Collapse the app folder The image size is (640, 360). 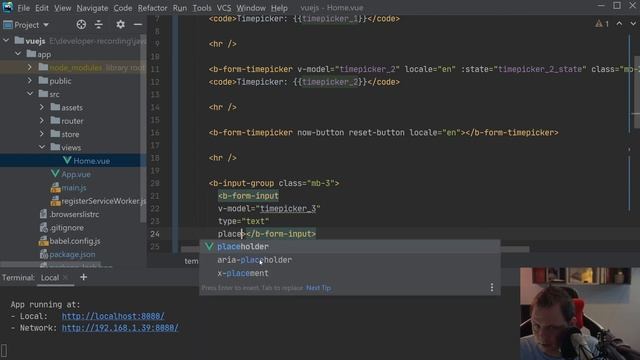point(18,54)
